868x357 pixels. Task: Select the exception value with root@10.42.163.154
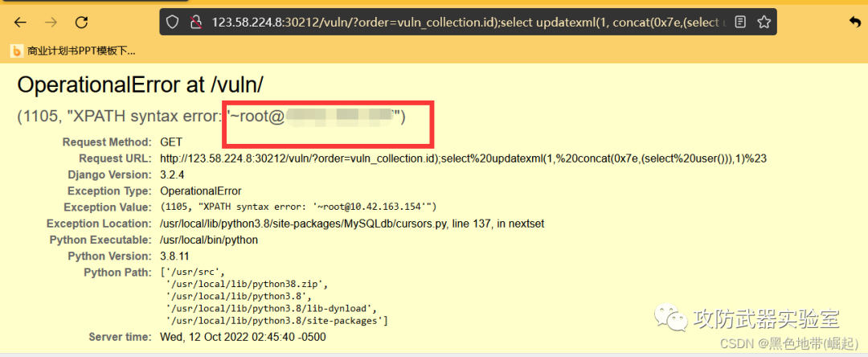(x=299, y=207)
